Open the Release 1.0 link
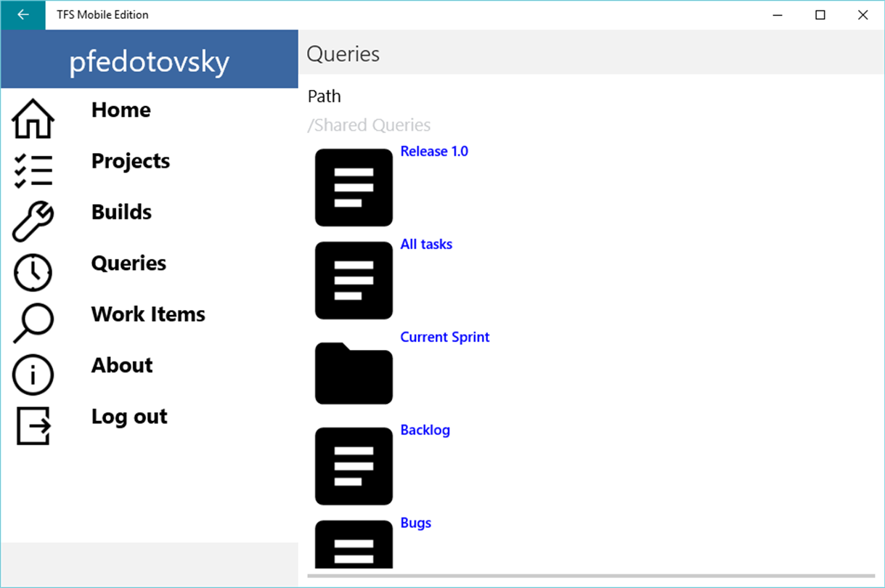The image size is (885, 588). (x=434, y=151)
